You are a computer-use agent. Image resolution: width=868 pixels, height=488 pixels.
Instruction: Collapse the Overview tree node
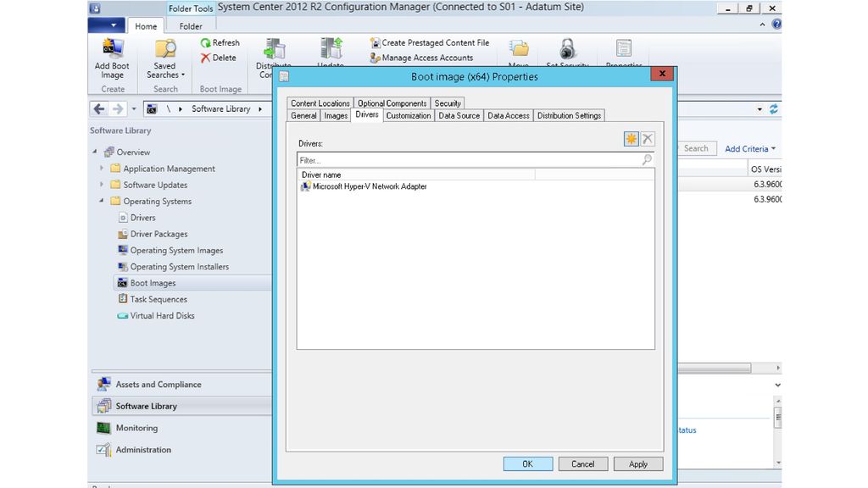pos(95,151)
